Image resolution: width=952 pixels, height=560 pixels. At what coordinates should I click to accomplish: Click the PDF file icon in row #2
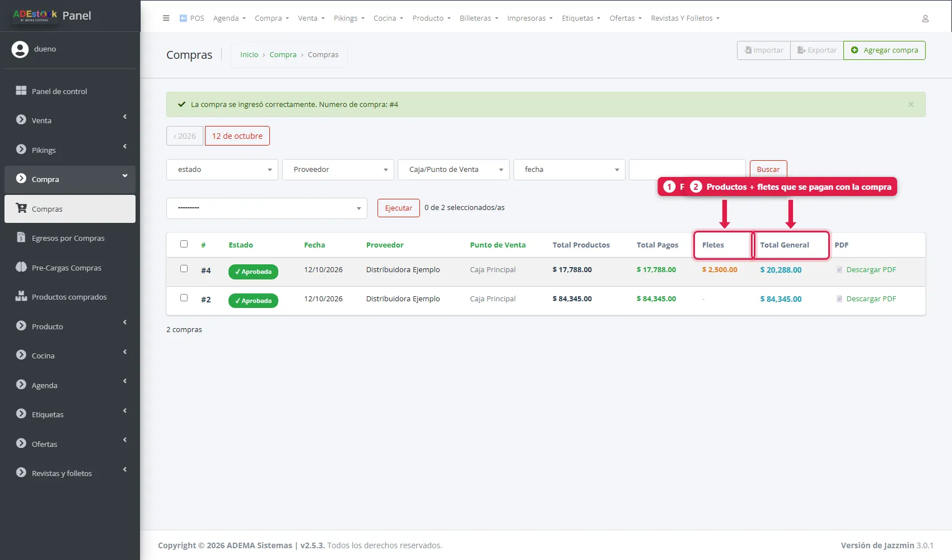click(x=839, y=299)
